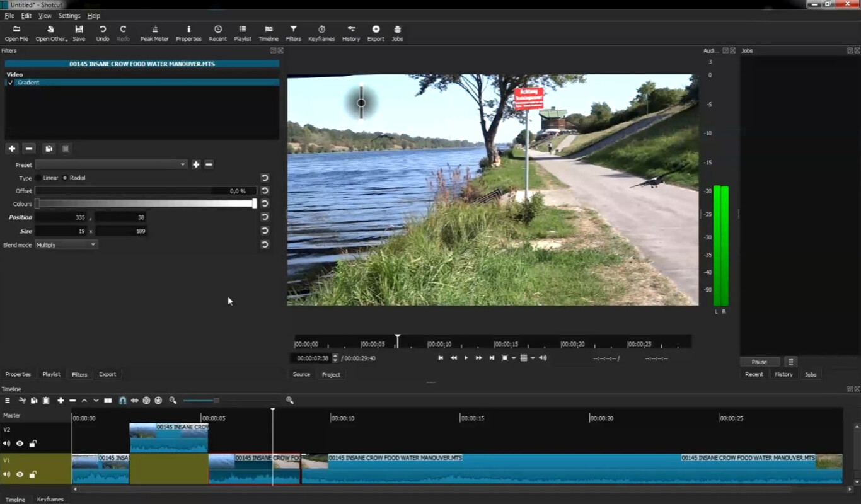Open the timeline hamburger menu
This screenshot has height=504, width=861.
8,401
